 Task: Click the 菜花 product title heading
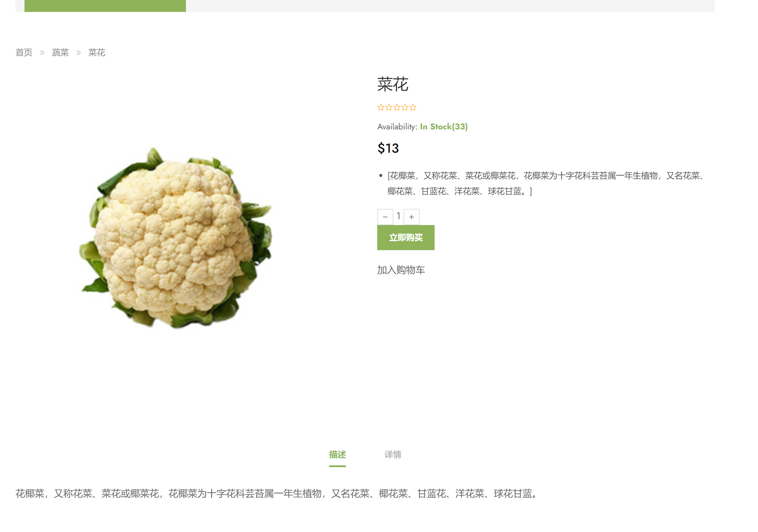tap(393, 85)
